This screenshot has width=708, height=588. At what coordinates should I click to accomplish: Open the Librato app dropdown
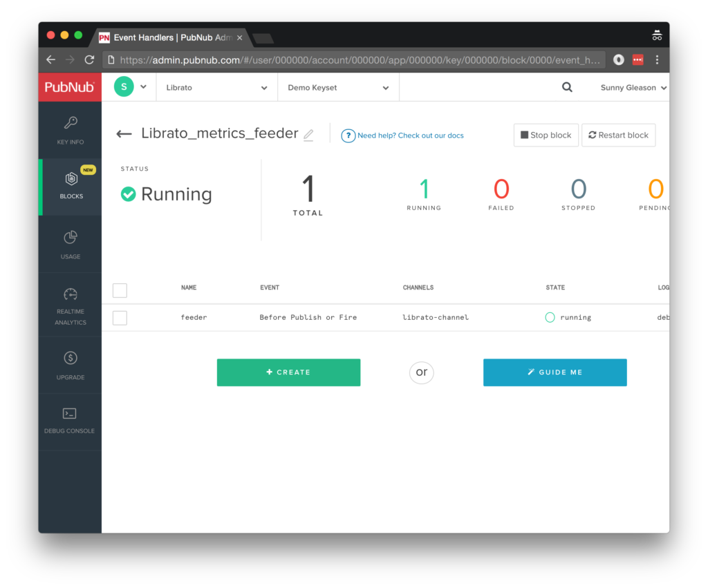216,87
